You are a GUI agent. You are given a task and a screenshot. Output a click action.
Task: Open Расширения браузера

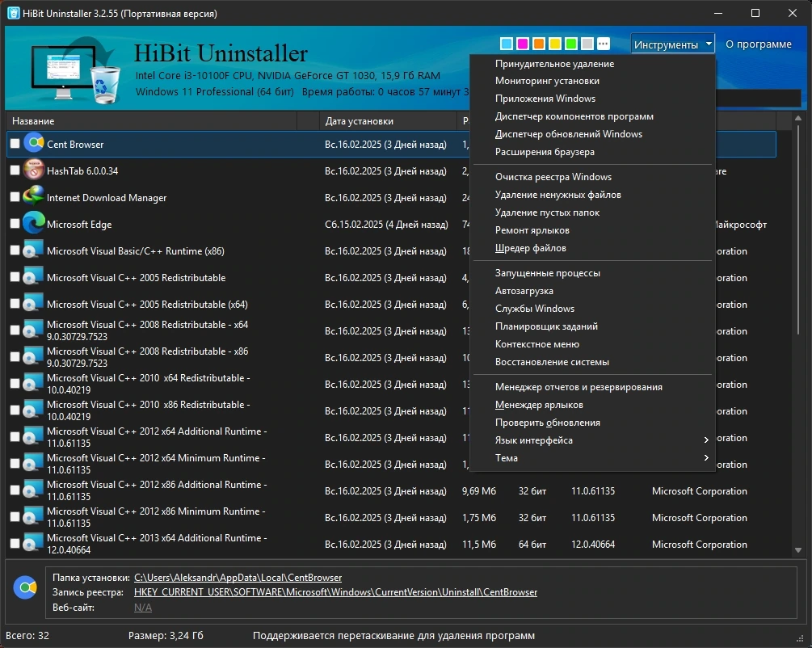click(593, 152)
